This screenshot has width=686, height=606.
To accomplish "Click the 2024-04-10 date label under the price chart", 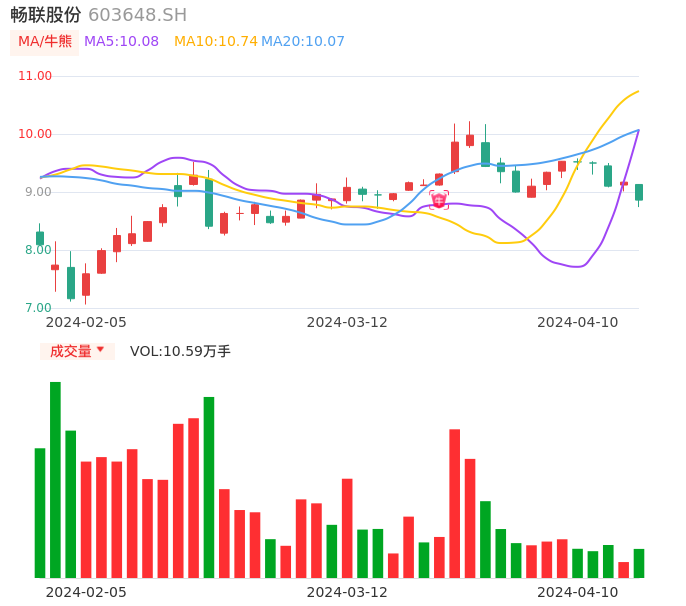I will (x=577, y=322).
